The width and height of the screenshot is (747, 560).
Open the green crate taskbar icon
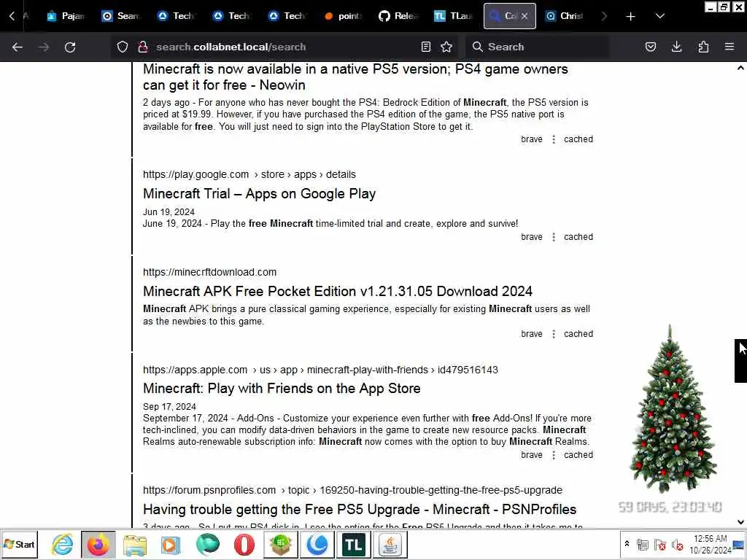coord(281,544)
